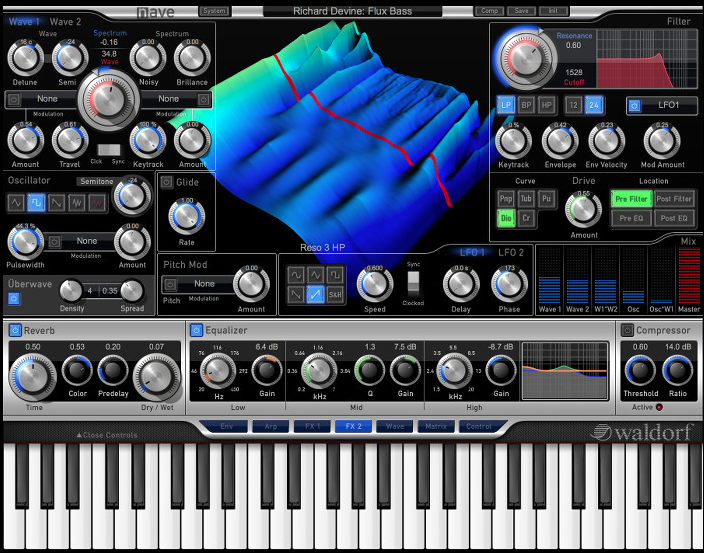Adjust the Master mix level bar
This screenshot has width=704, height=553.
(x=689, y=276)
